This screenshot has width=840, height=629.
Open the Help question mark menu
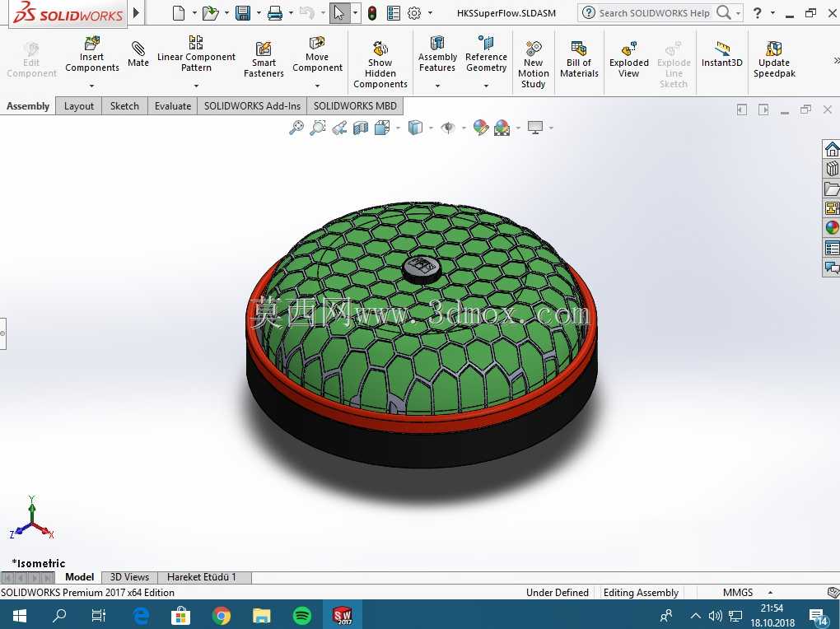coord(757,13)
